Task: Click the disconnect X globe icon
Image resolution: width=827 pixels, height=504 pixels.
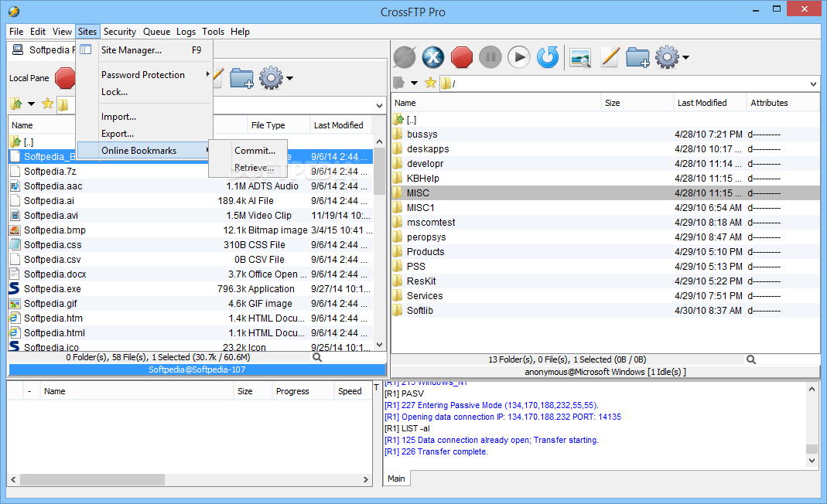Action: [x=433, y=57]
